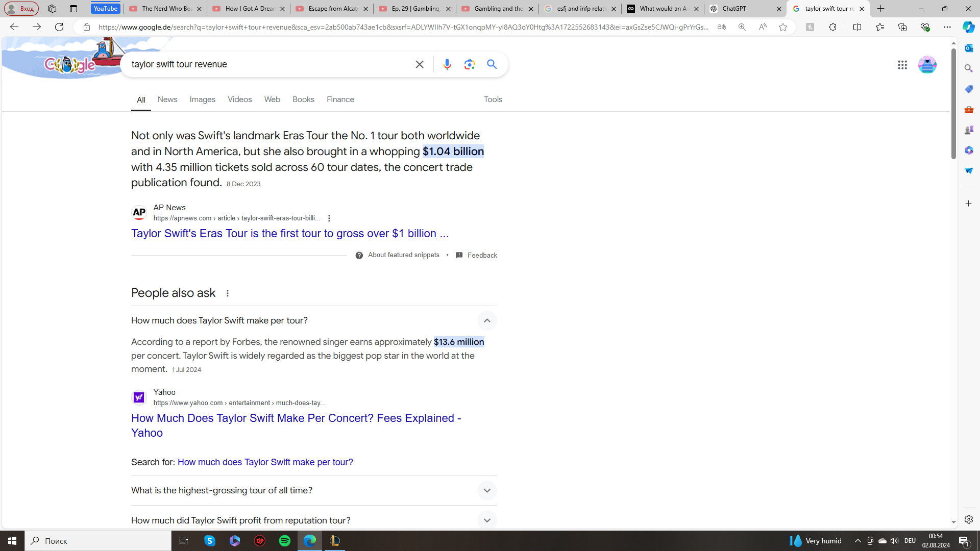Open the Tools search filter
Viewport: 980px width, 551px height.
(493, 99)
